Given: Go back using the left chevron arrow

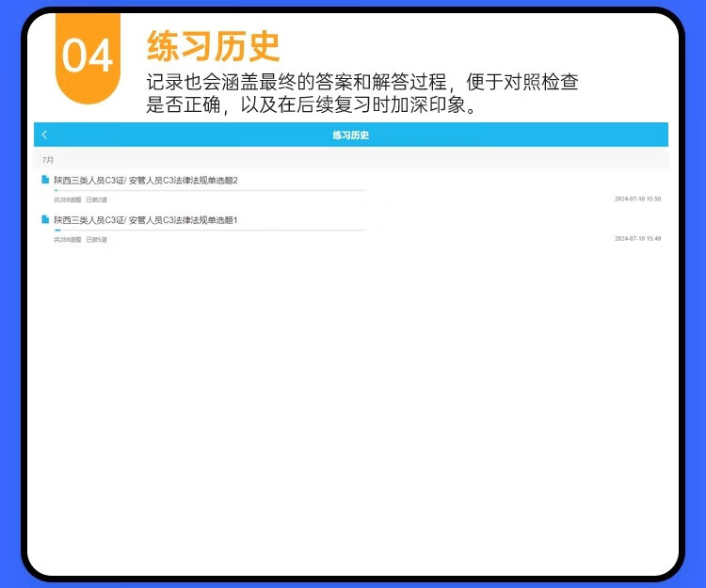Looking at the screenshot, I should pos(44,135).
